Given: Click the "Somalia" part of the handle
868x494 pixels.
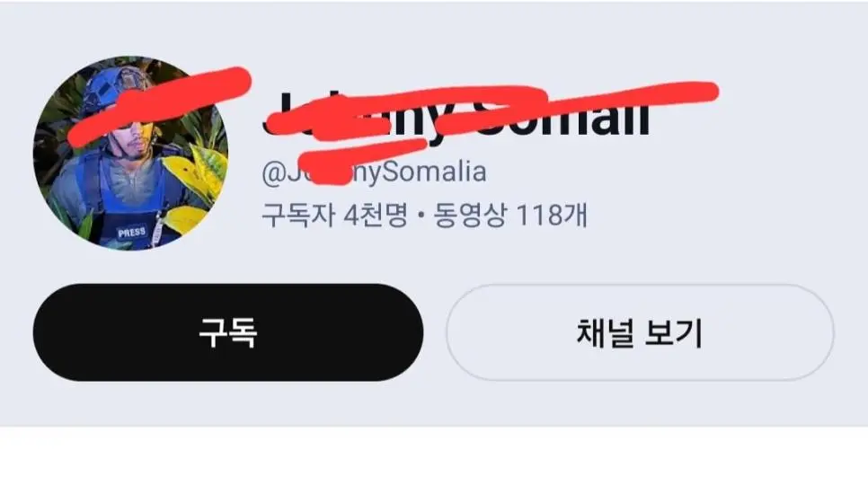Looking at the screenshot, I should (x=435, y=172).
